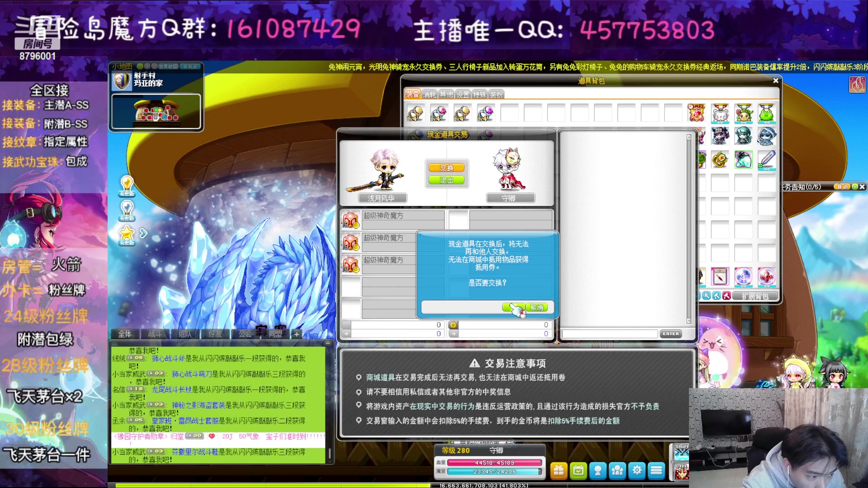Click the magnifier icon in inventory footer

tap(707, 296)
